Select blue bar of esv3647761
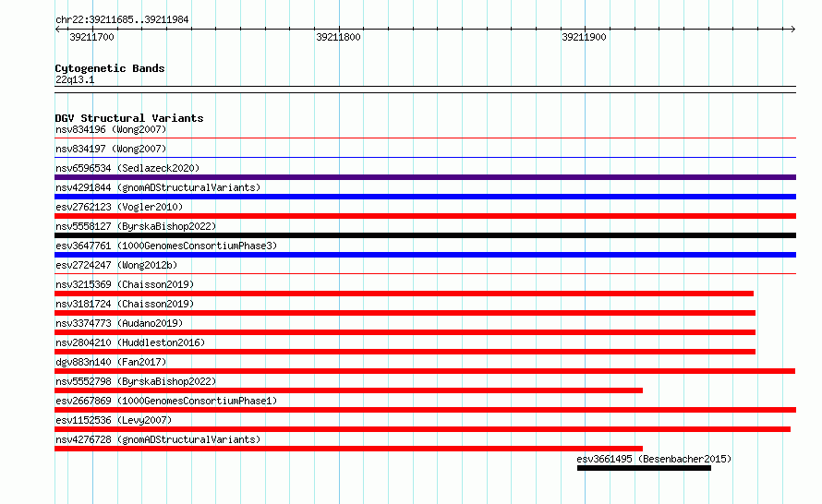Viewport: 822px width, 504px height. click(425, 255)
